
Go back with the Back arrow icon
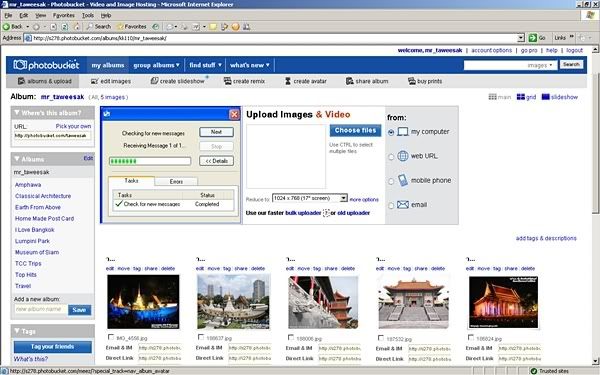(7, 27)
